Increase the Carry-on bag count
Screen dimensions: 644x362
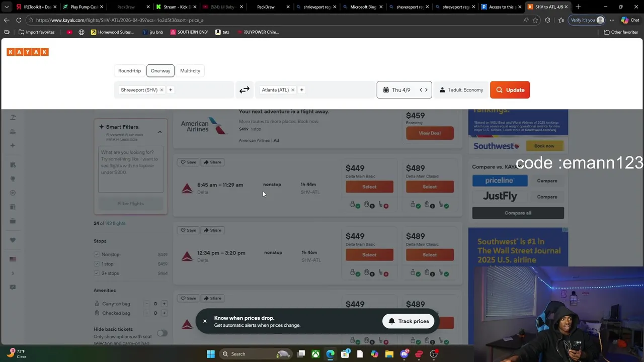click(x=164, y=304)
